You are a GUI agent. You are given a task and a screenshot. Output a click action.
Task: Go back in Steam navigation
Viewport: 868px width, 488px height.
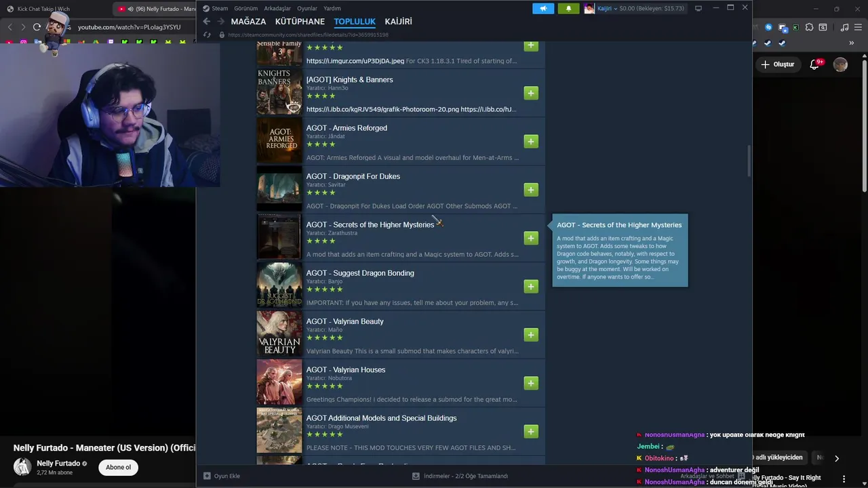pos(207,22)
